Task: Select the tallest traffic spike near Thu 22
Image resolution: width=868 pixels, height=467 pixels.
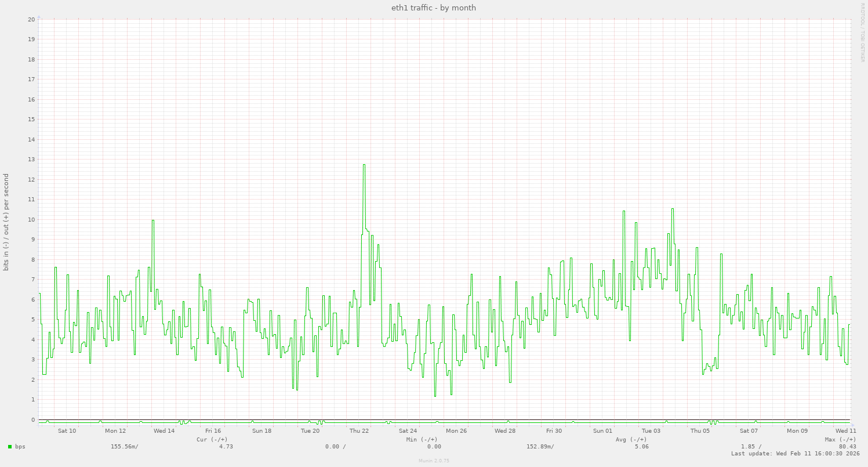Action: tap(364, 165)
